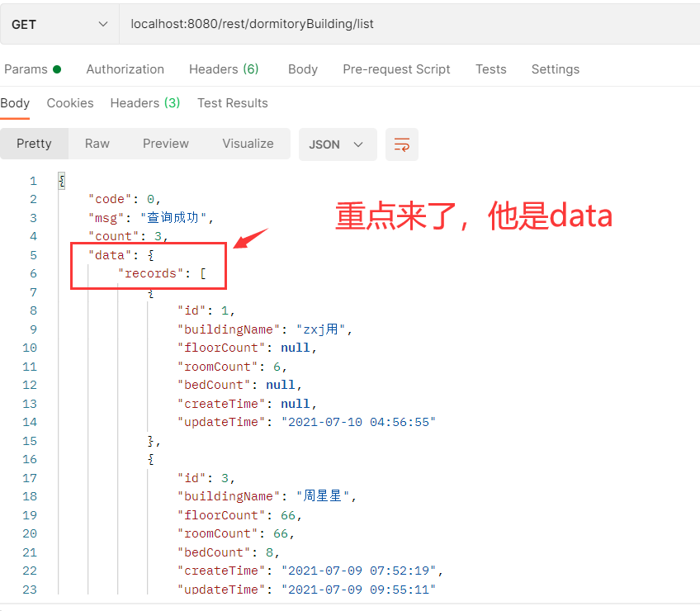The height and width of the screenshot is (611, 700).
Task: Switch to the Raw response view
Action: click(x=97, y=144)
